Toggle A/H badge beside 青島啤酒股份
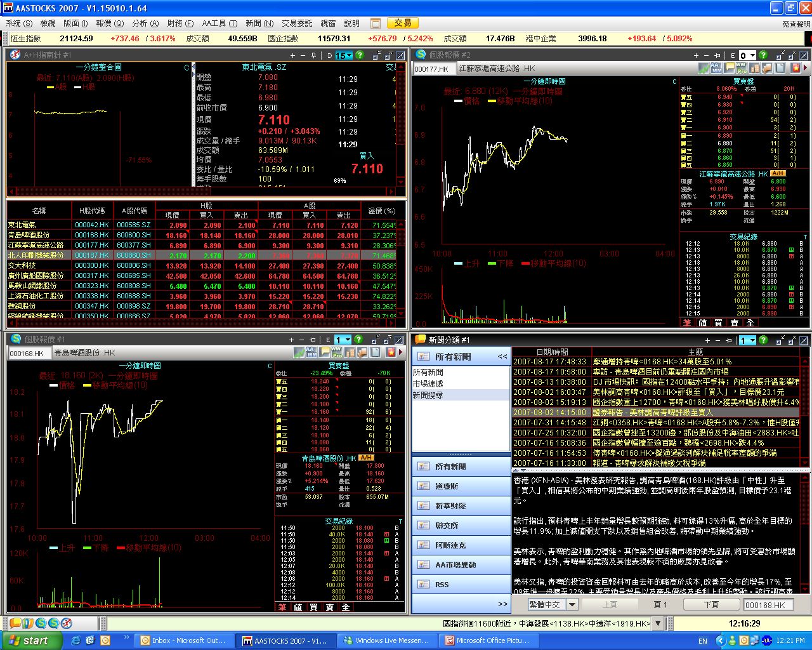The height and width of the screenshot is (650, 812). (x=366, y=458)
